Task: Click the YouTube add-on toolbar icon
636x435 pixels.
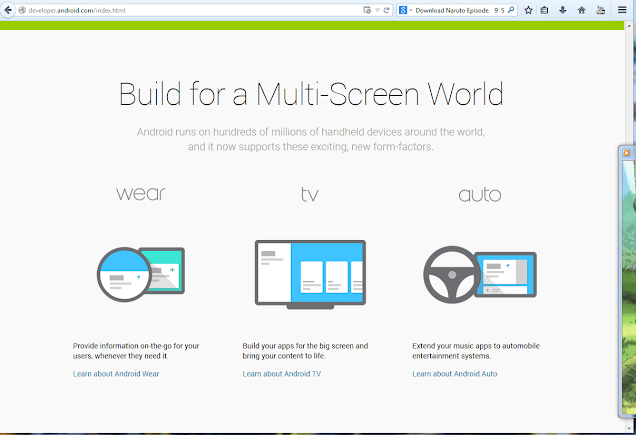Action: (600, 10)
